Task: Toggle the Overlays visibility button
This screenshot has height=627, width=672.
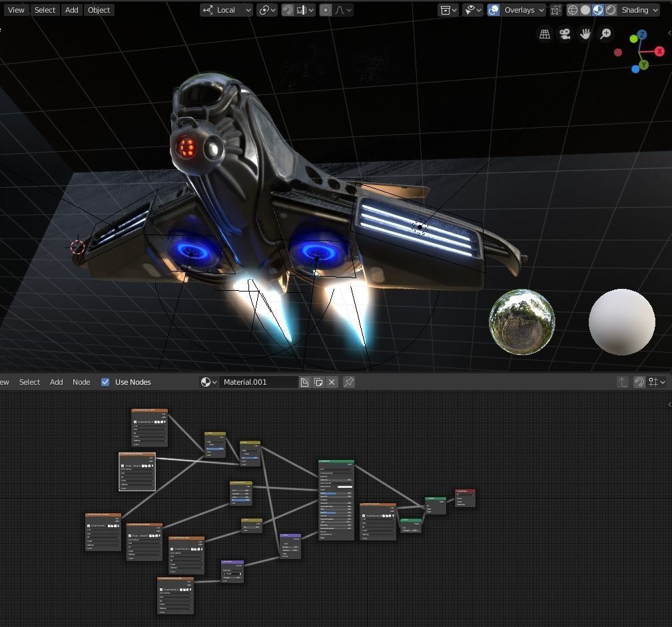Action: point(494,10)
